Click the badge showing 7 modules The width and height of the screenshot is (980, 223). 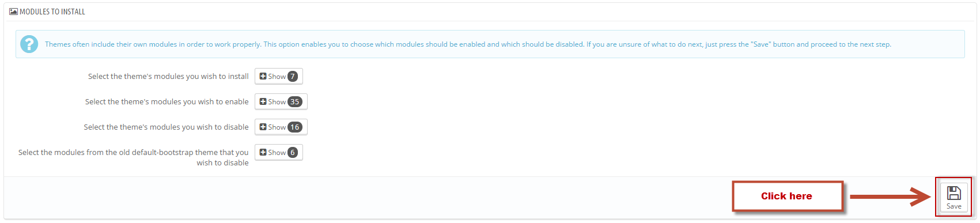(x=293, y=76)
